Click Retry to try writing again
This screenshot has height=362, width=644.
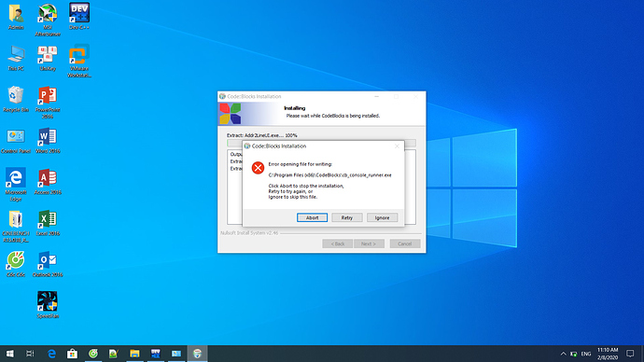pyautogui.click(x=347, y=217)
